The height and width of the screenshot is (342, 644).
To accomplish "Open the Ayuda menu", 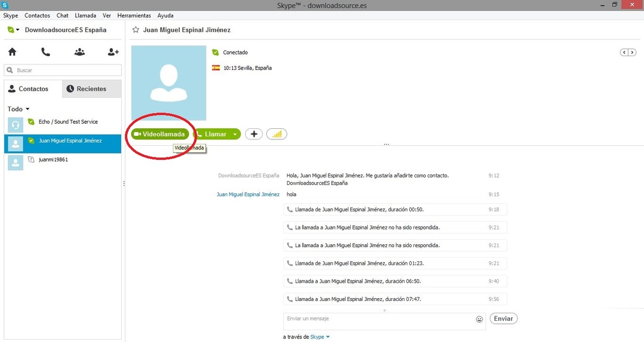I will point(166,15).
